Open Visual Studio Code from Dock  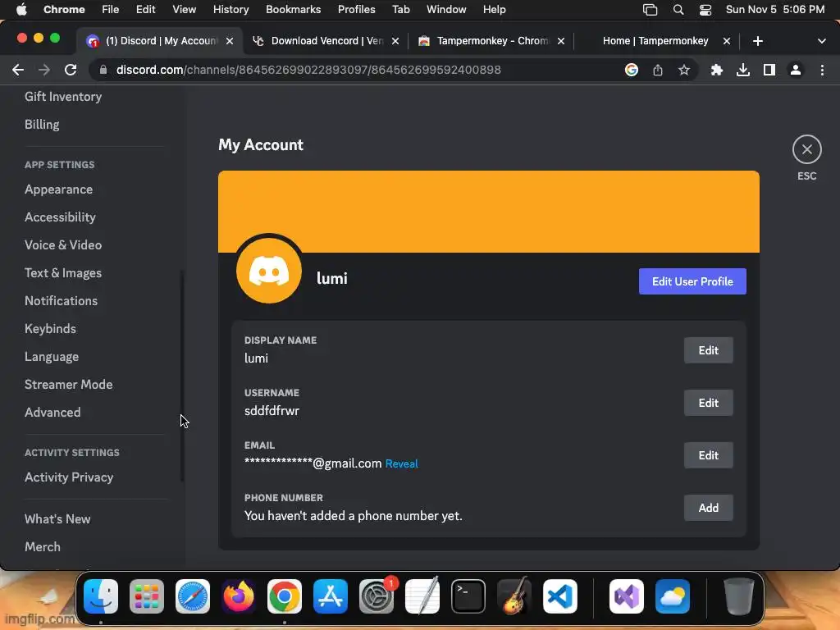(x=559, y=596)
